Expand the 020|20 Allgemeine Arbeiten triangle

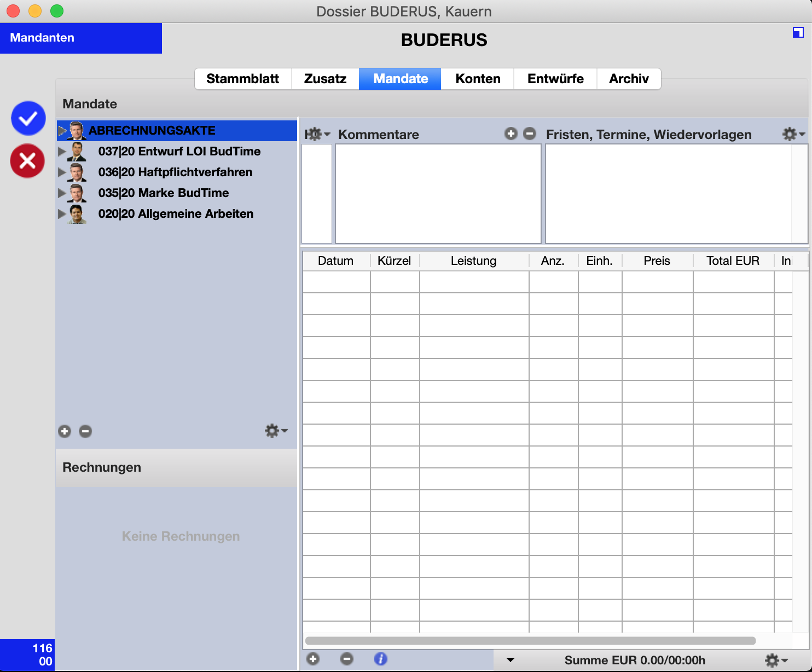pos(62,214)
